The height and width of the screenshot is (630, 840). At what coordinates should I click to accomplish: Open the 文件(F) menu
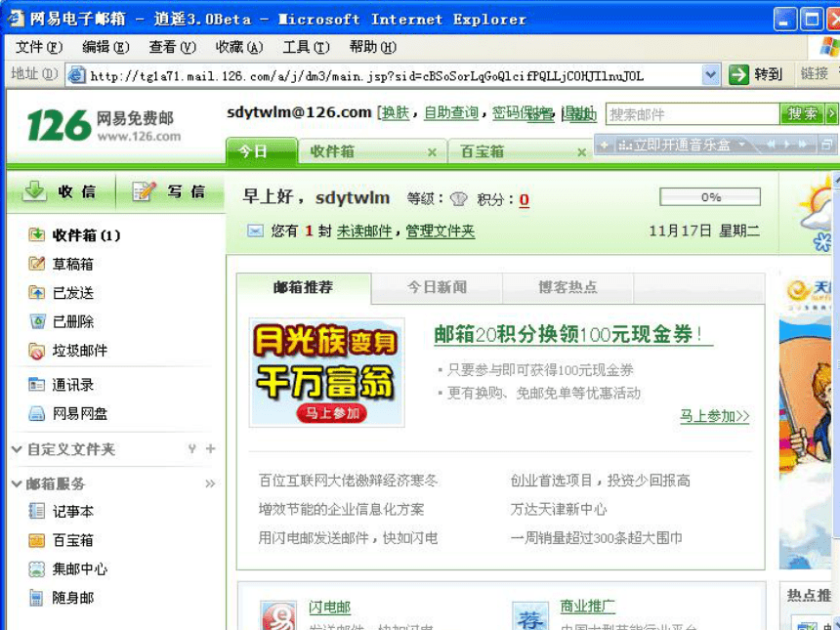(38, 47)
